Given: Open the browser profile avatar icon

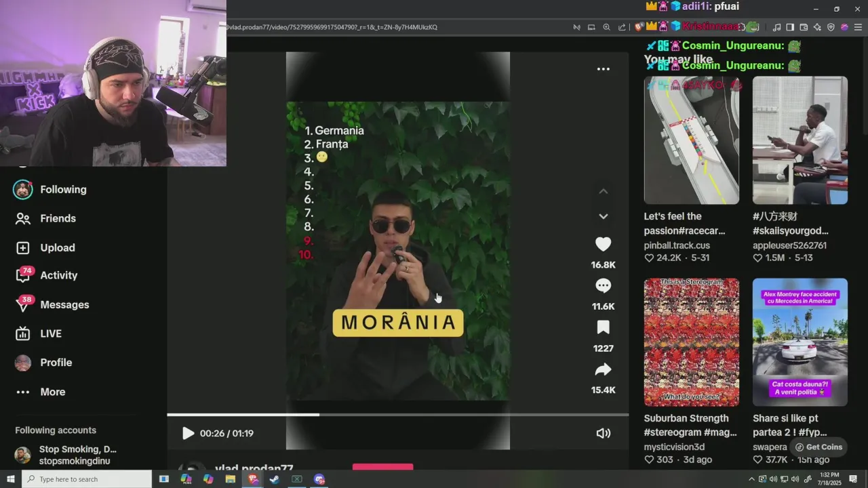Looking at the screenshot, I should tap(844, 27).
